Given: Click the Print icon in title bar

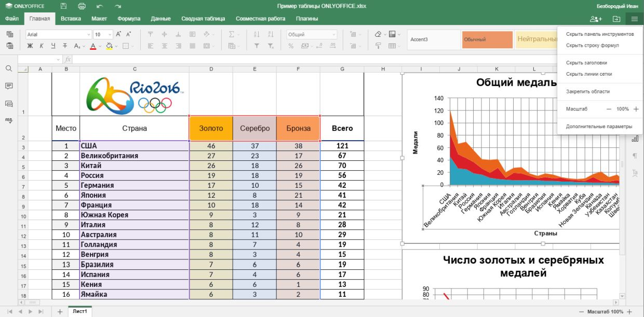Looking at the screenshot, I should click(82, 6).
